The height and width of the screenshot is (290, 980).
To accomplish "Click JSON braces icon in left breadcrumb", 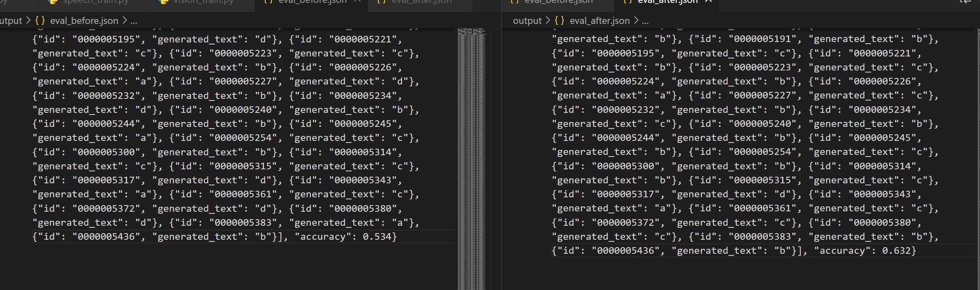I will [40, 21].
